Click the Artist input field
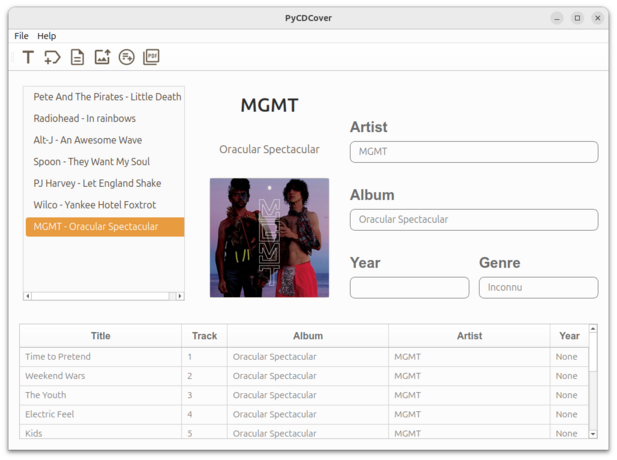The height and width of the screenshot is (460, 617). tap(473, 152)
